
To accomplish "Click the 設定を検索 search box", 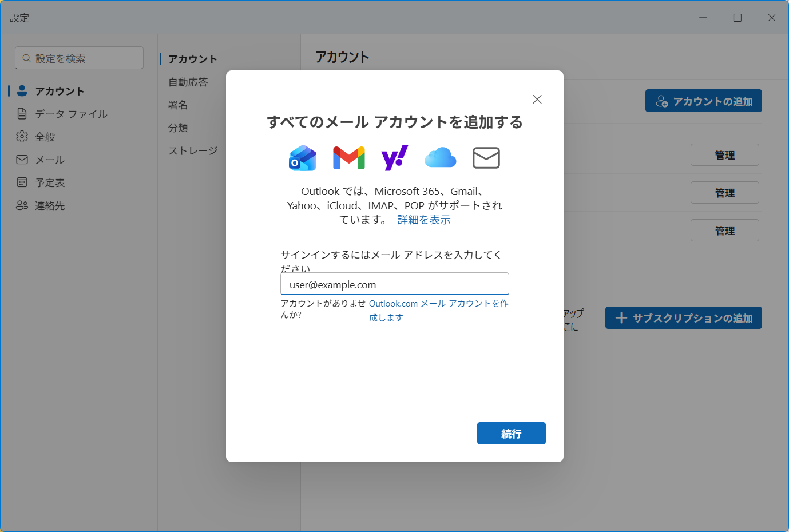I will tap(80, 58).
